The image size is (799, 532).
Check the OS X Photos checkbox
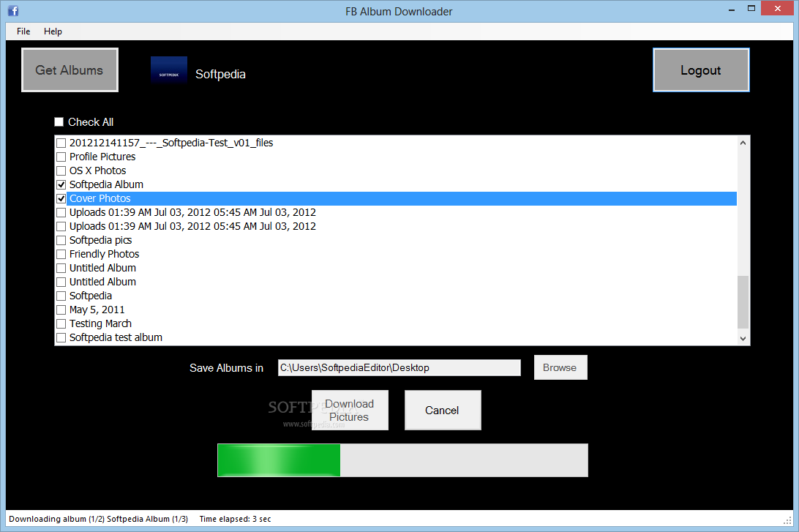[61, 171]
